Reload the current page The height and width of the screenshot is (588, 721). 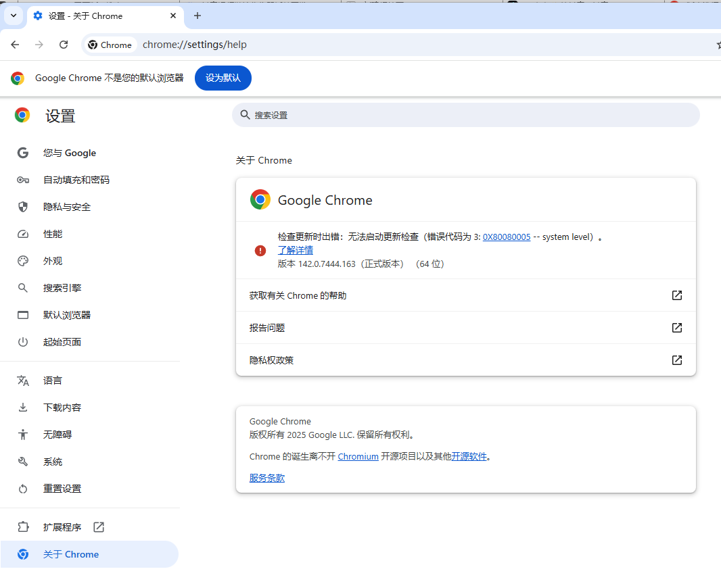(64, 45)
